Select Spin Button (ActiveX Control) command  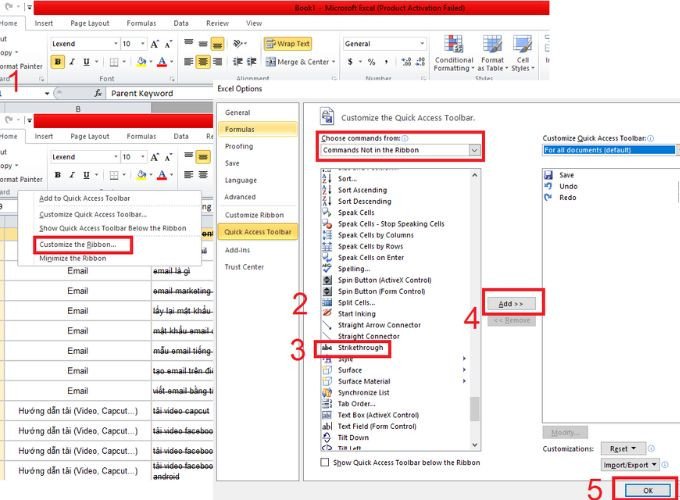click(384, 280)
